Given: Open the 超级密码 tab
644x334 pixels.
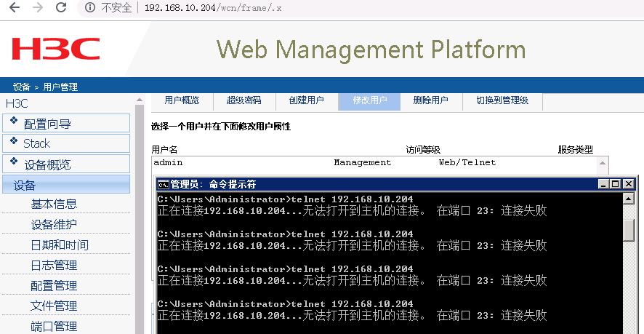Looking at the screenshot, I should (x=244, y=100).
